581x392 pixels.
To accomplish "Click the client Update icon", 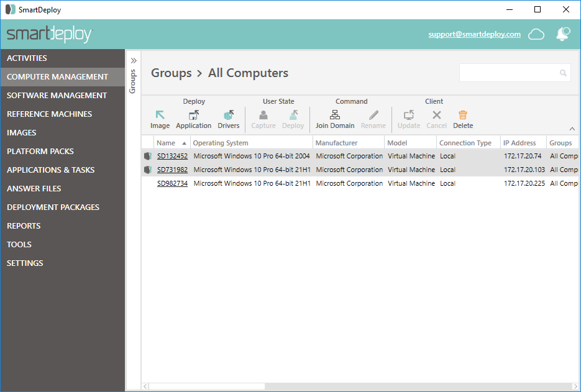I will (x=409, y=115).
